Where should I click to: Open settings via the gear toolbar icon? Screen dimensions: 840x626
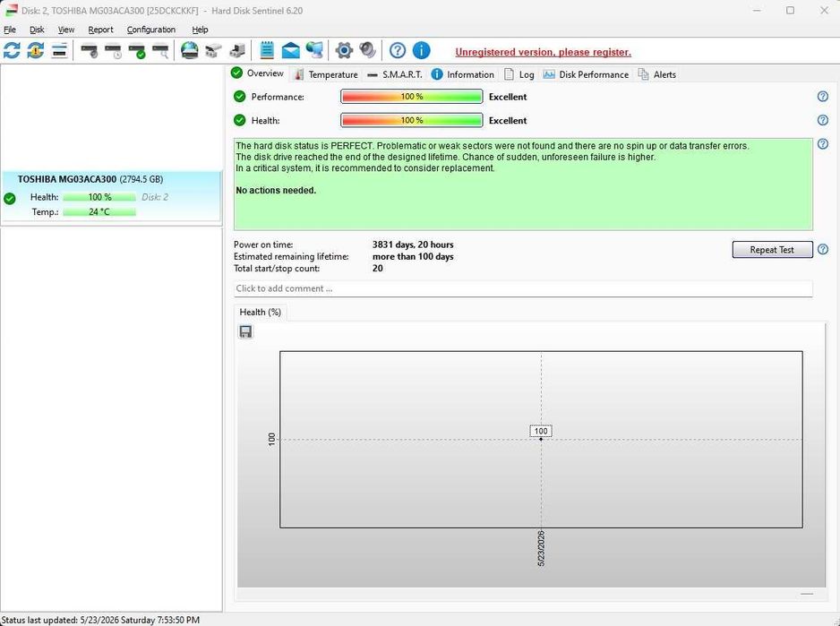[x=344, y=50]
